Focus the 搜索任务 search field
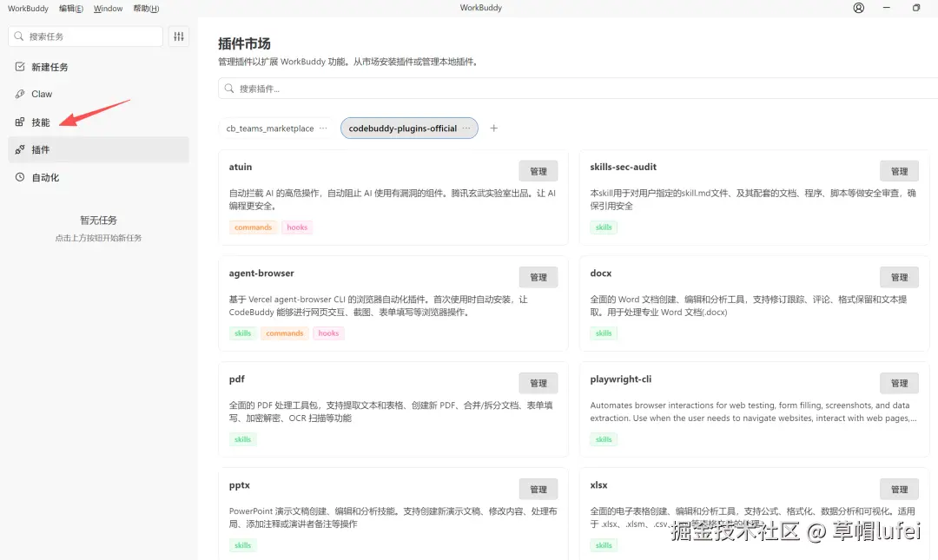Screen dimensions: 938x560 tap(85, 36)
